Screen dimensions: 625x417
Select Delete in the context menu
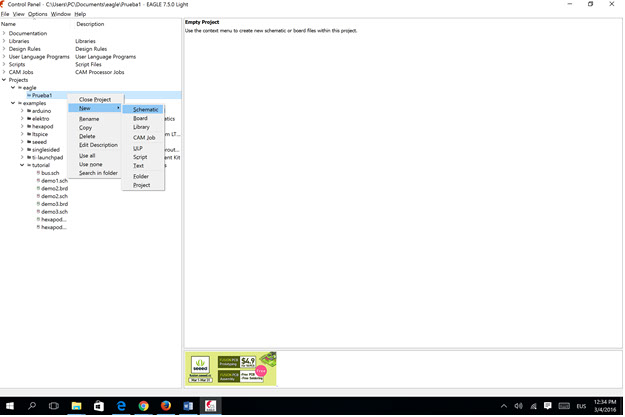[x=95, y=136]
